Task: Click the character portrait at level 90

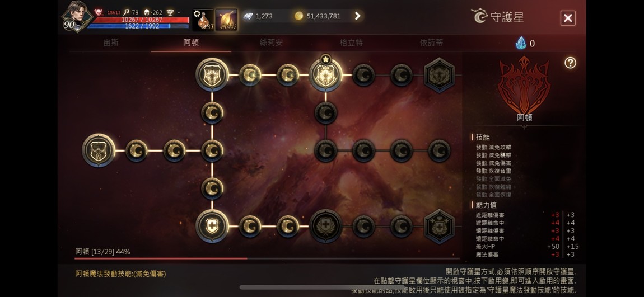Action: tap(78, 16)
